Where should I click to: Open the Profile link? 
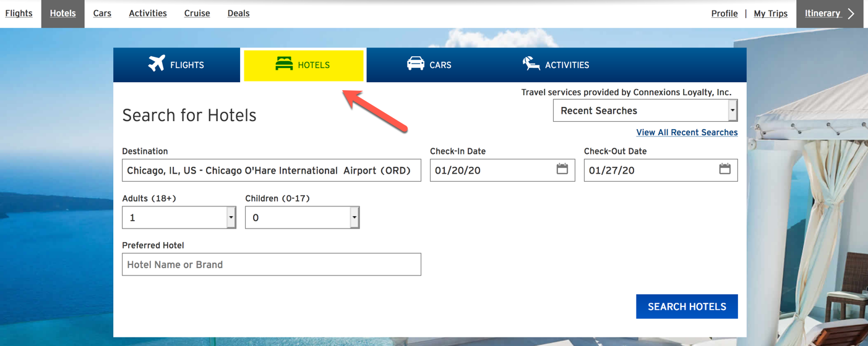(x=724, y=14)
